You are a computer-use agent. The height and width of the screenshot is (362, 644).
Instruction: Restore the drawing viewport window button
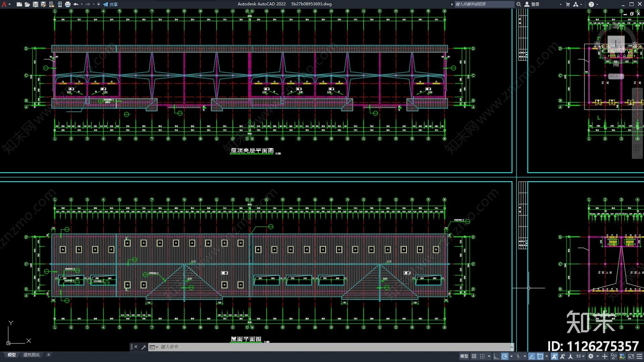tap(632, 14)
